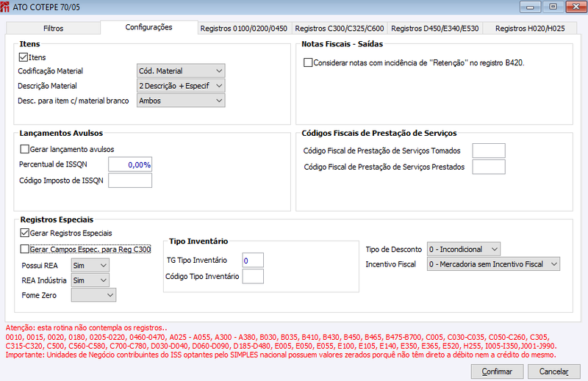Image resolution: width=588 pixels, height=381 pixels.
Task: Maximize the ATO COTEPE 70/05 window
Action: coord(553,7)
